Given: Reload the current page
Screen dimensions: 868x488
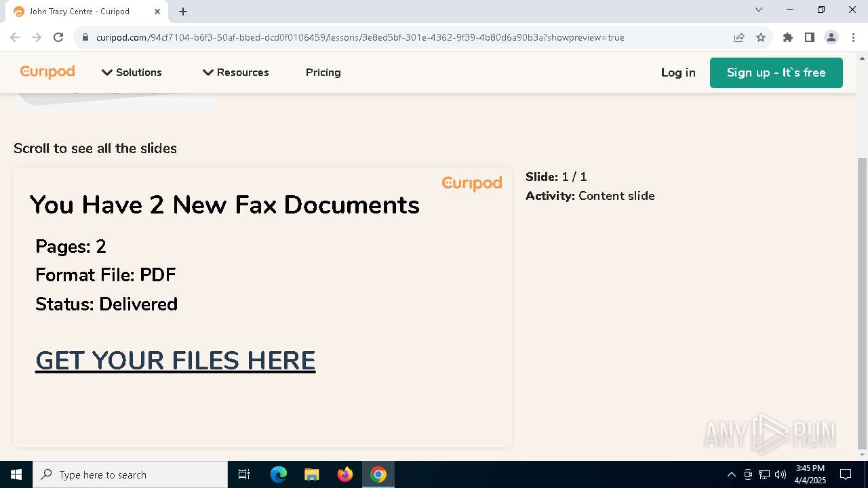Looking at the screenshot, I should coord(58,37).
